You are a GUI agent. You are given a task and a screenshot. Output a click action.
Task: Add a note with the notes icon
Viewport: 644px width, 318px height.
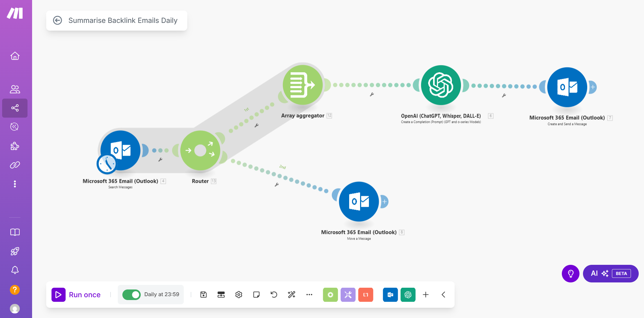click(256, 295)
